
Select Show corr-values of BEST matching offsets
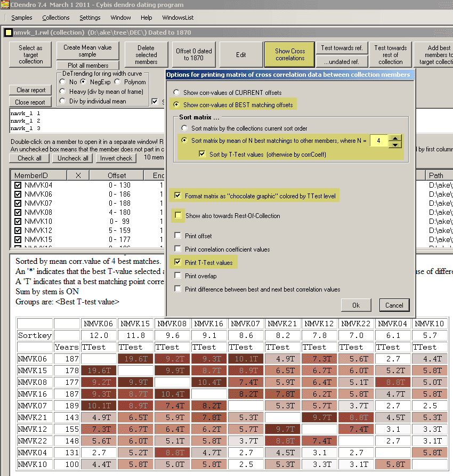(x=176, y=104)
